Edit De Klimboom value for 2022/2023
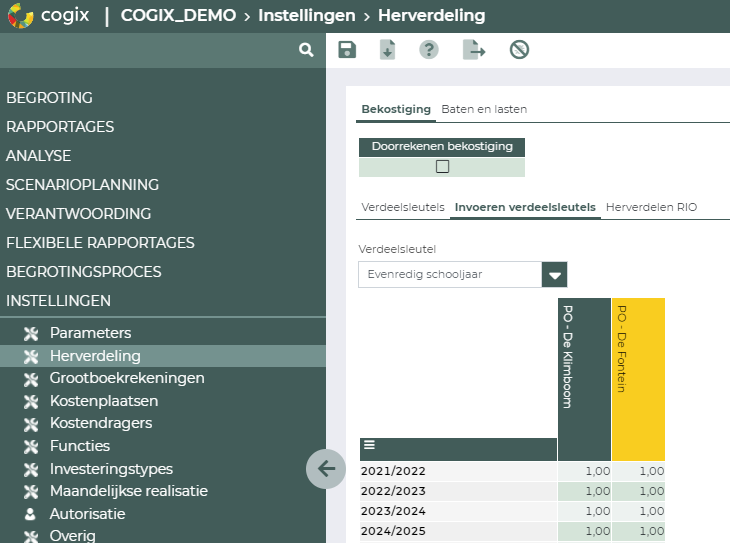Screen dimensions: 730x543 584,491
